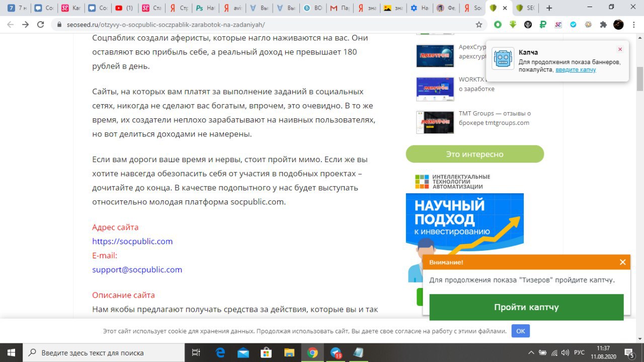Reload the seoseed.ru page
Image resolution: width=644 pixels, height=362 pixels.
pos(41,24)
